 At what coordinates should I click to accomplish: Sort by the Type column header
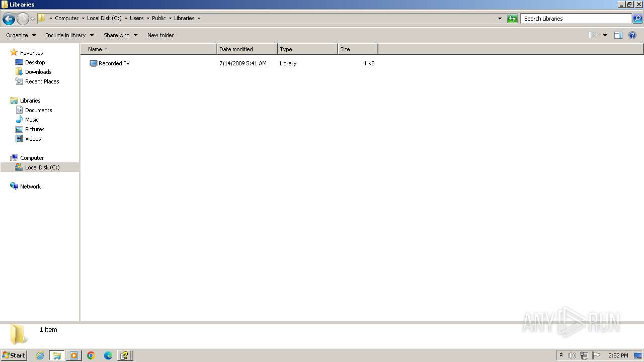[307, 49]
